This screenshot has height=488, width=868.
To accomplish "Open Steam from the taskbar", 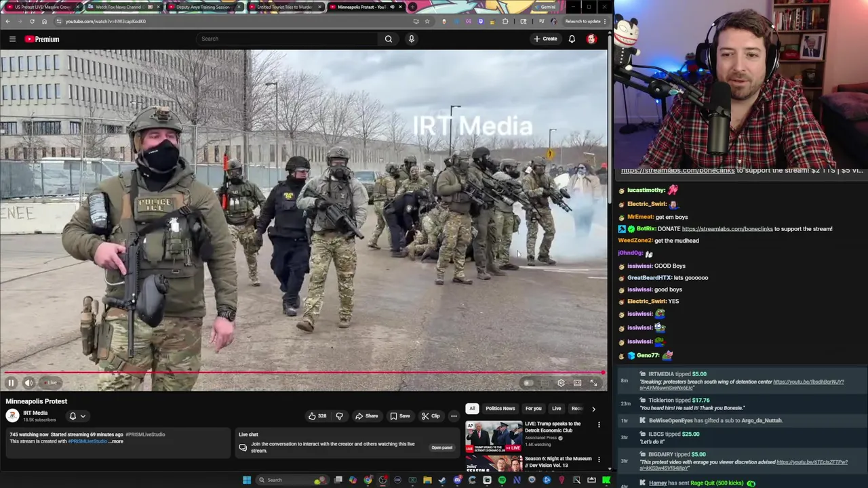I will pos(442,480).
